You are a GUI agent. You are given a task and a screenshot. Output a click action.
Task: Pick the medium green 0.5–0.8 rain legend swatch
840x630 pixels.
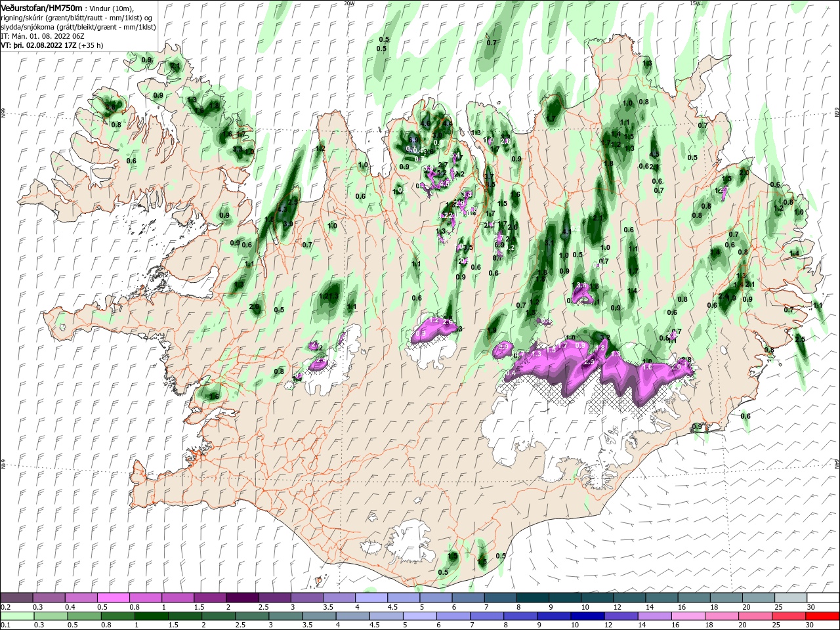(x=84, y=616)
